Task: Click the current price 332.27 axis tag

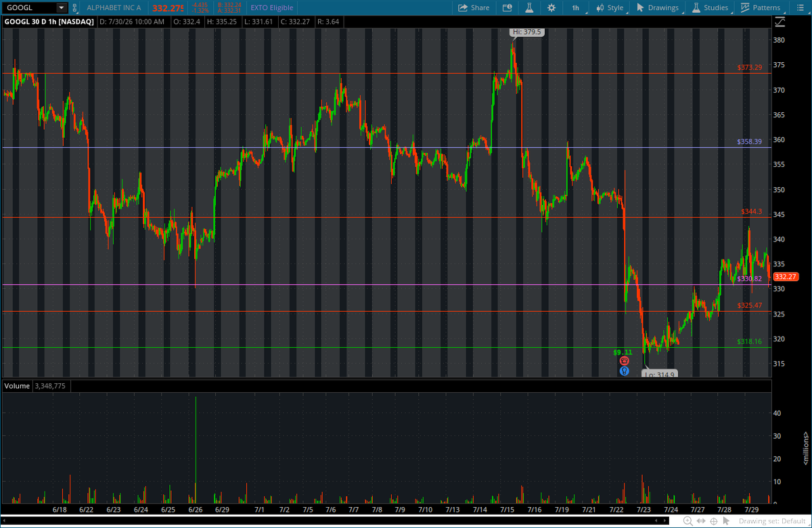Action: (x=786, y=277)
